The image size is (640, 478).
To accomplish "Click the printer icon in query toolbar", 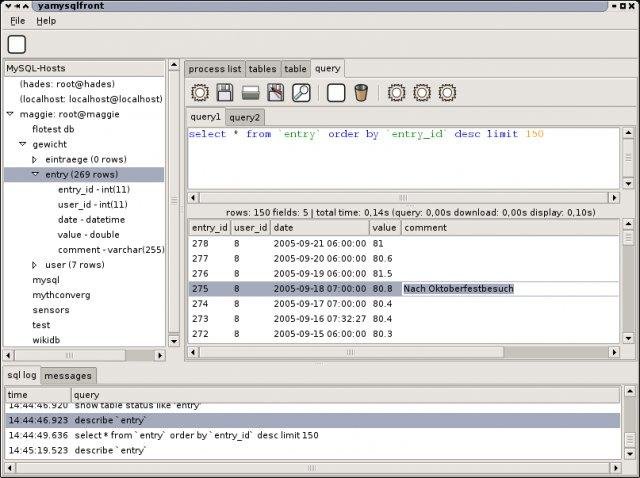I will click(x=250, y=93).
